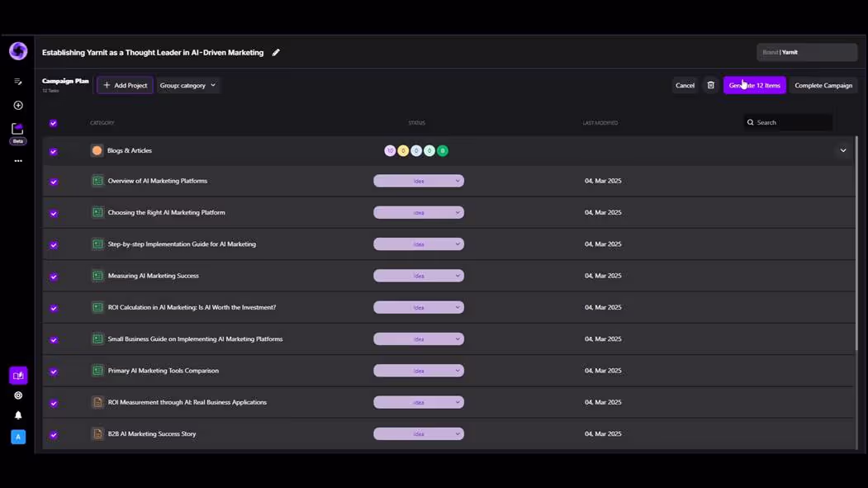
Task: Click the Complete Campaign button
Action: (x=823, y=85)
